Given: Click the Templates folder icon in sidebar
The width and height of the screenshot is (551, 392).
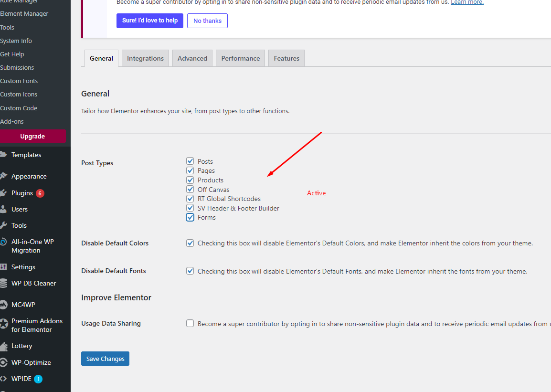Looking at the screenshot, I should pyautogui.click(x=3, y=155).
